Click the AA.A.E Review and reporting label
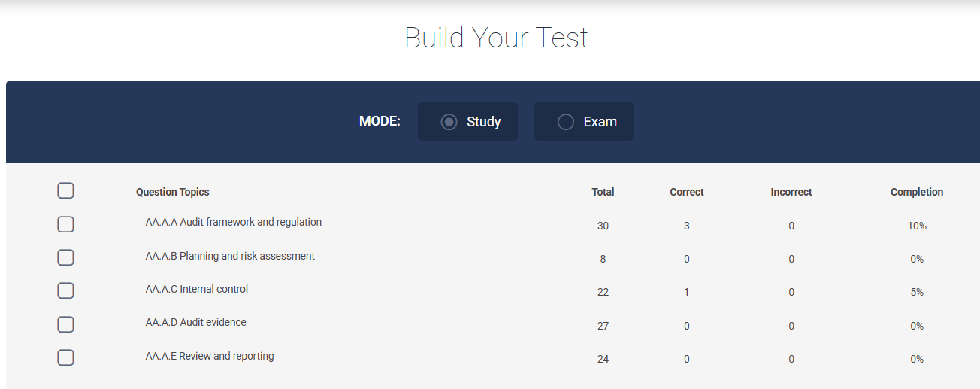Image resolution: width=980 pixels, height=389 pixels. tap(209, 356)
